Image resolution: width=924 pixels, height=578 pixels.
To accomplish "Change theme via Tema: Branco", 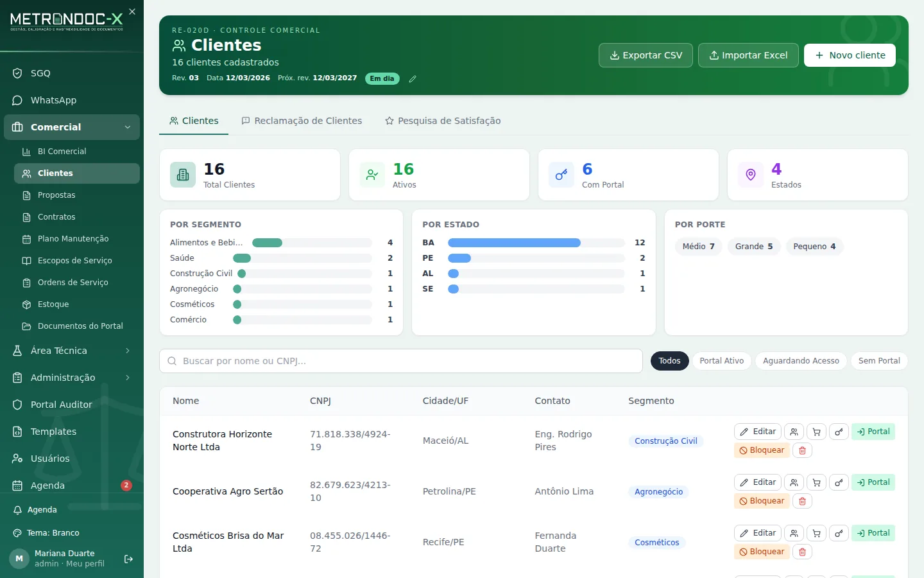I will coord(72,532).
